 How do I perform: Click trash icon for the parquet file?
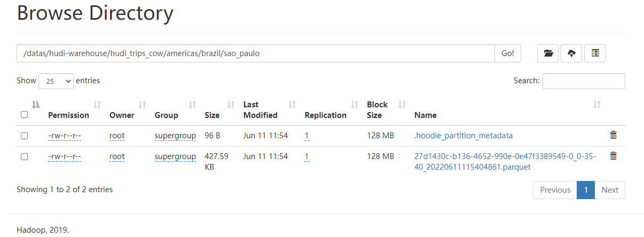point(613,156)
